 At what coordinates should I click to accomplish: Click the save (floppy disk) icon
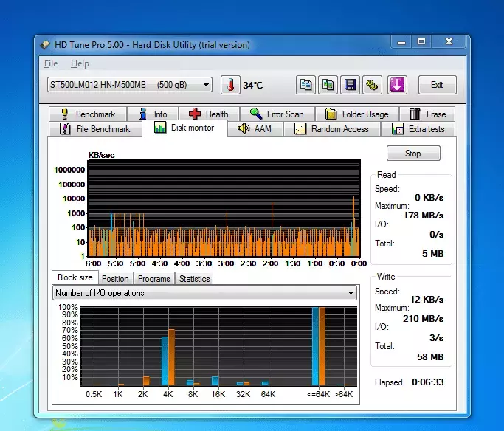click(x=350, y=85)
